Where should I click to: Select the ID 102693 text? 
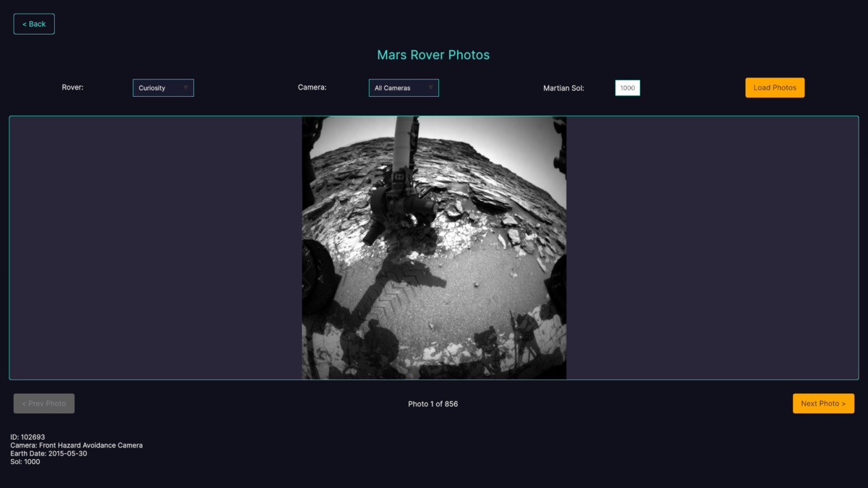coord(27,437)
